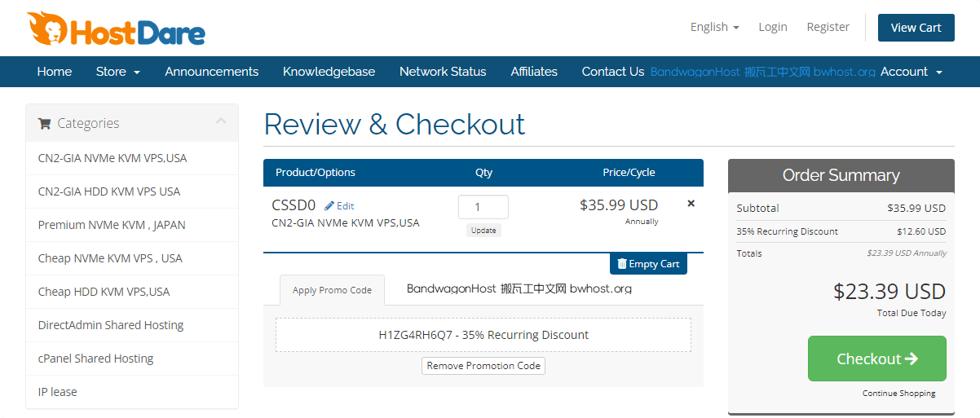Viewport: 980px width, 418px height.
Task: Open the Affiliates menu item
Action: coord(534,72)
